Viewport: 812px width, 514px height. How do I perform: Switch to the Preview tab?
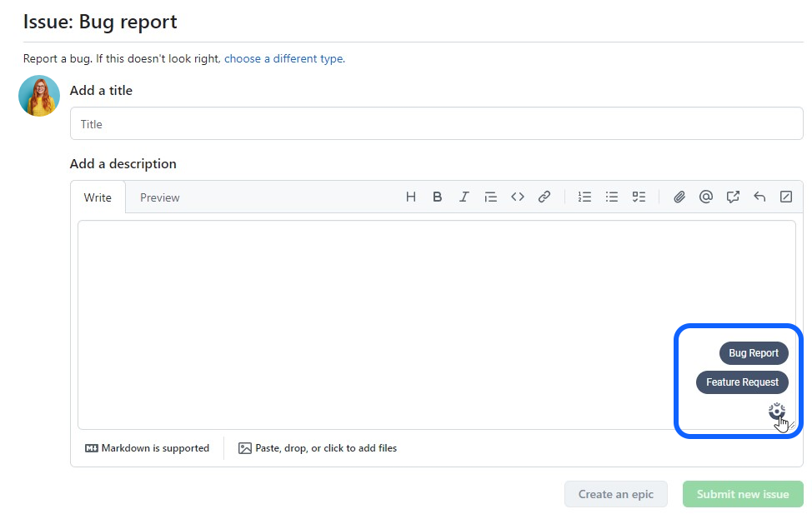click(159, 197)
